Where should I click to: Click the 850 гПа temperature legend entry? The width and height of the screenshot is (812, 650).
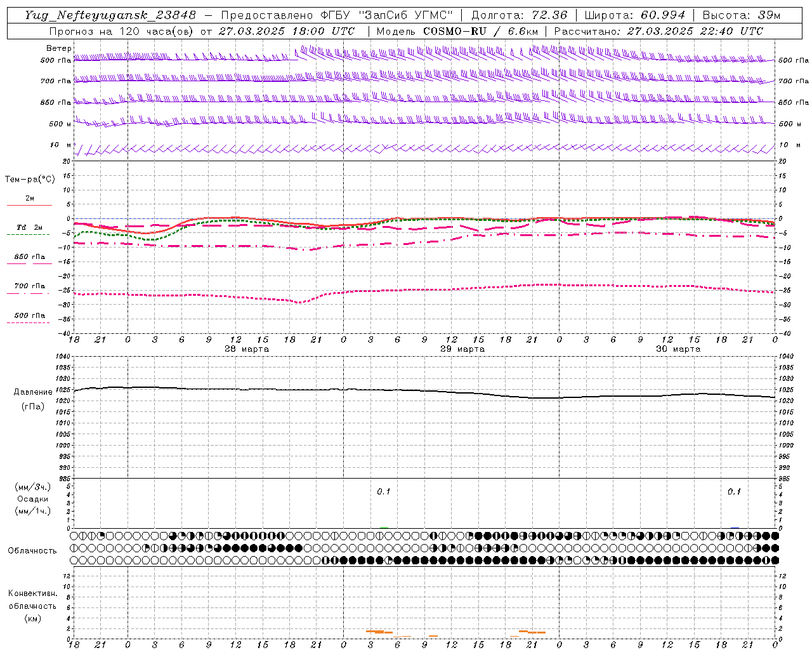[x=30, y=257]
